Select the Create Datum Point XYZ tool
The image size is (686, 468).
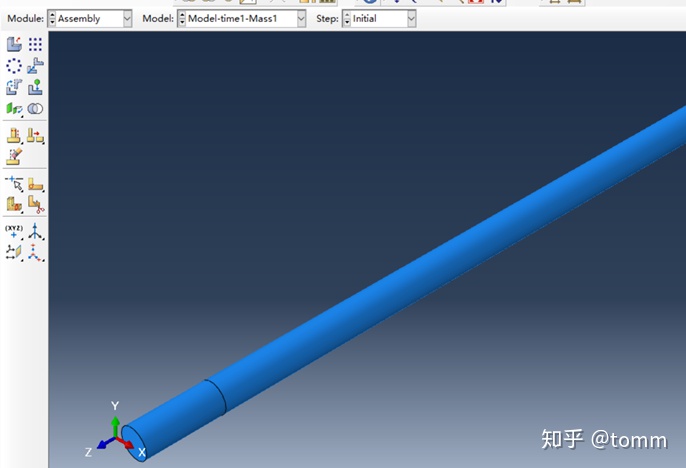pos(14,231)
